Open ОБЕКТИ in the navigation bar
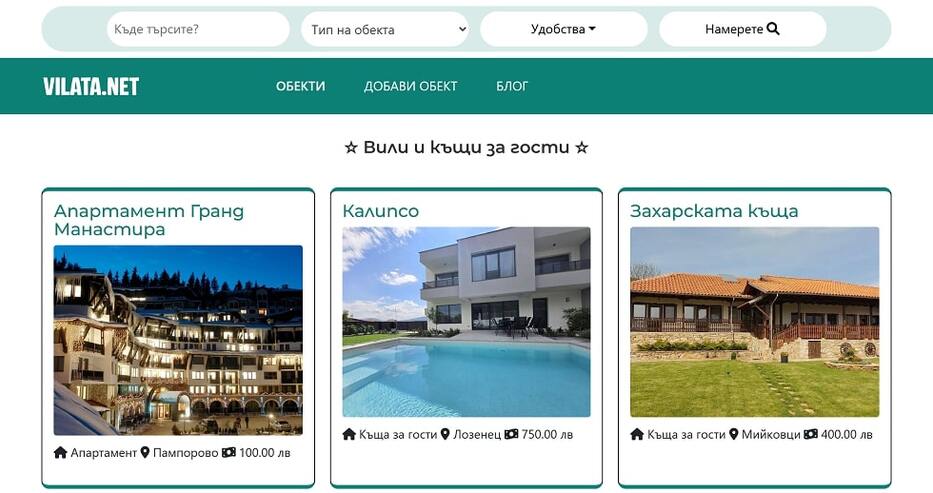The height and width of the screenshot is (493, 933). 300,86
